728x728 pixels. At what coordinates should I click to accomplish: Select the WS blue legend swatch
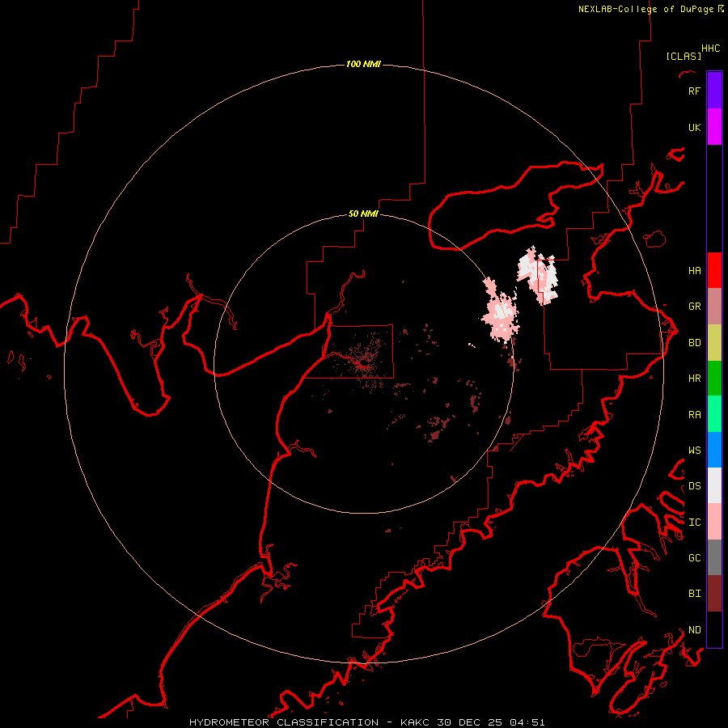[714, 450]
